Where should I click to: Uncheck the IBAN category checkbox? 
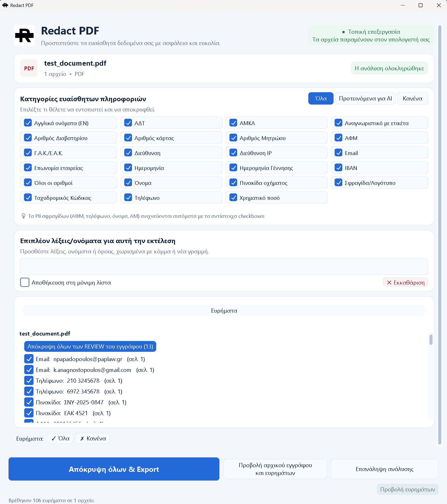pyautogui.click(x=338, y=168)
